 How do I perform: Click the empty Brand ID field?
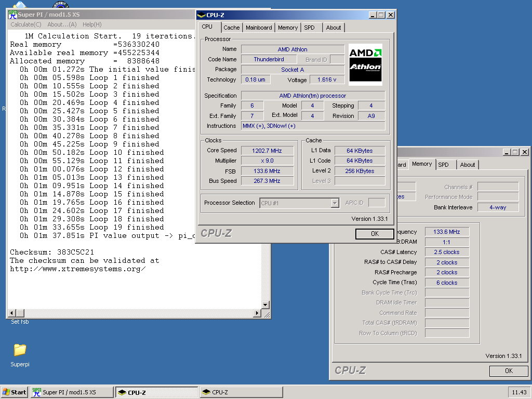point(337,59)
